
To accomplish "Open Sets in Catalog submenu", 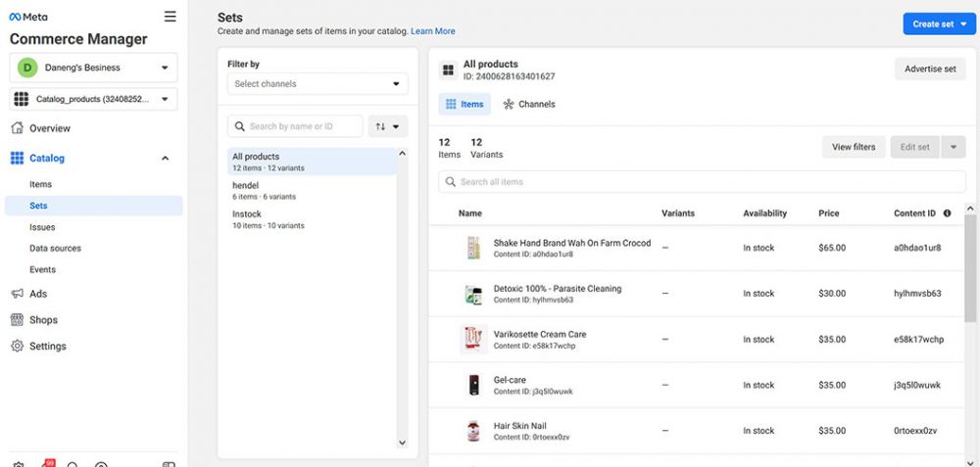I will coord(94,206).
